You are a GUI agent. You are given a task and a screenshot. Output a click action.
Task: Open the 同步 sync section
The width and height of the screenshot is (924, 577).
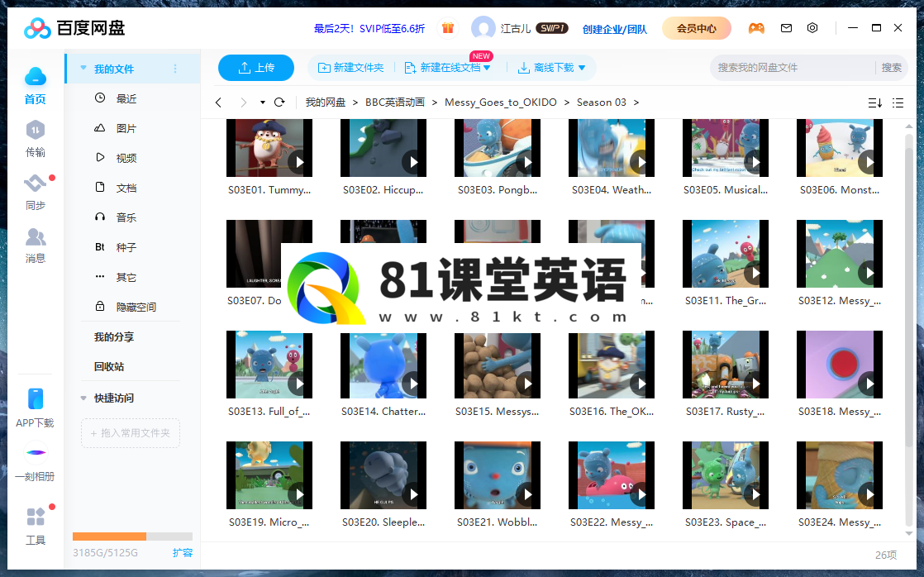point(36,192)
